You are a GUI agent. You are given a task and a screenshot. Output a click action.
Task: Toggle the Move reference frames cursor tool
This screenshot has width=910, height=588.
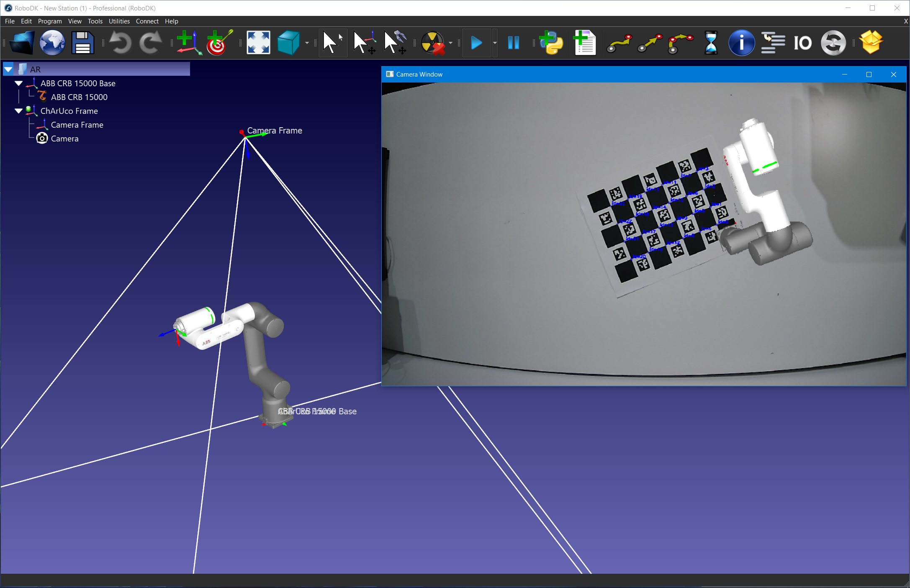363,43
